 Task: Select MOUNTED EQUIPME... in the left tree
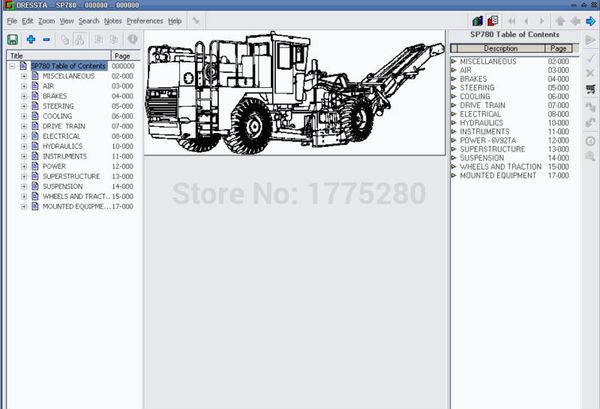[76, 206]
